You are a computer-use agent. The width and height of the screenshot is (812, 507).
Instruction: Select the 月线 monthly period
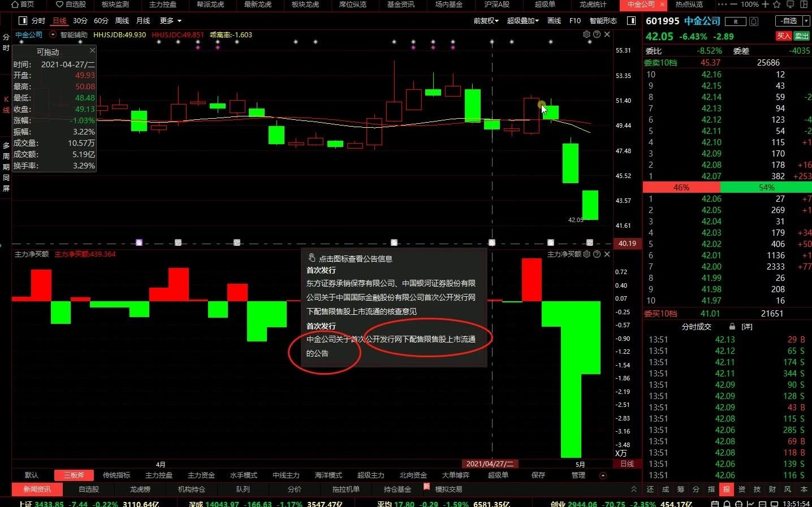pos(143,21)
